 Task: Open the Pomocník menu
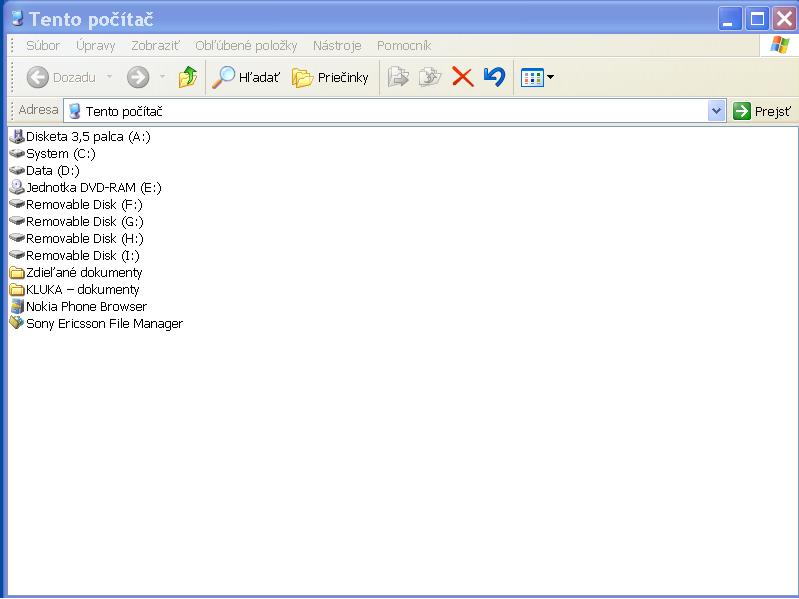pyautogui.click(x=404, y=46)
